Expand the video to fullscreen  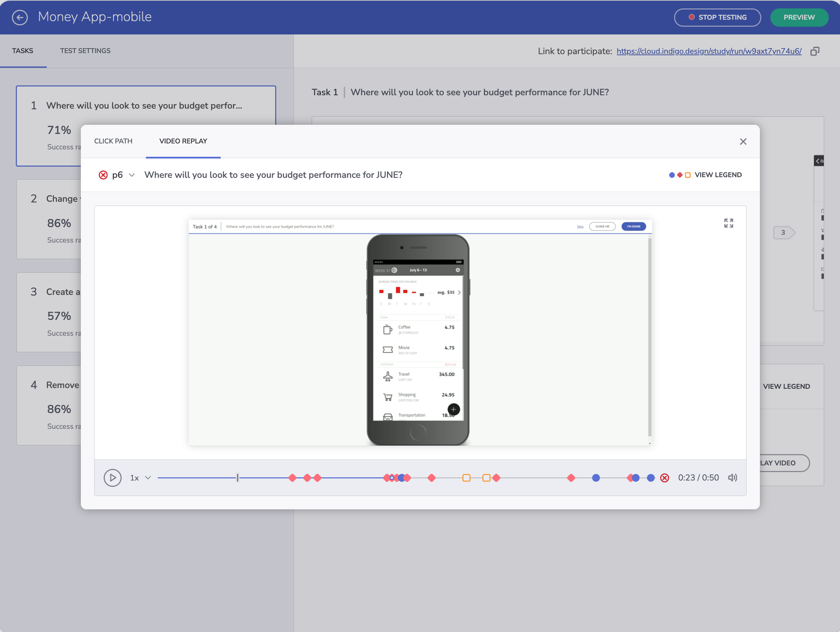click(728, 223)
